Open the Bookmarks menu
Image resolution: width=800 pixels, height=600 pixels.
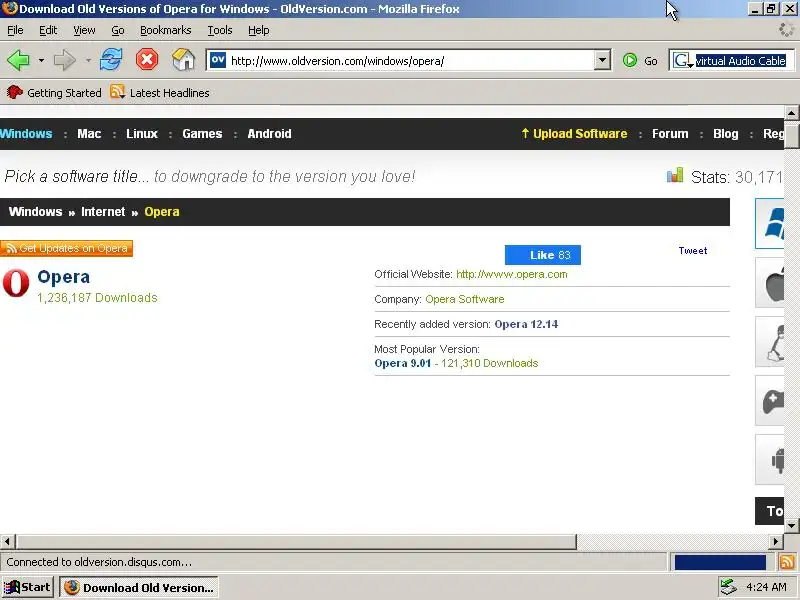(165, 30)
